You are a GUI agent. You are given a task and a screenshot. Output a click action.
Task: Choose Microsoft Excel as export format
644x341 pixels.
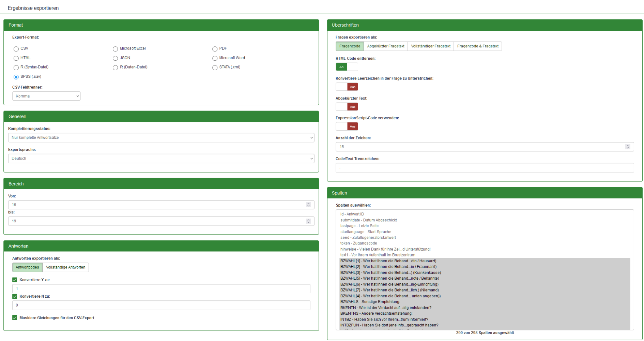click(x=116, y=49)
